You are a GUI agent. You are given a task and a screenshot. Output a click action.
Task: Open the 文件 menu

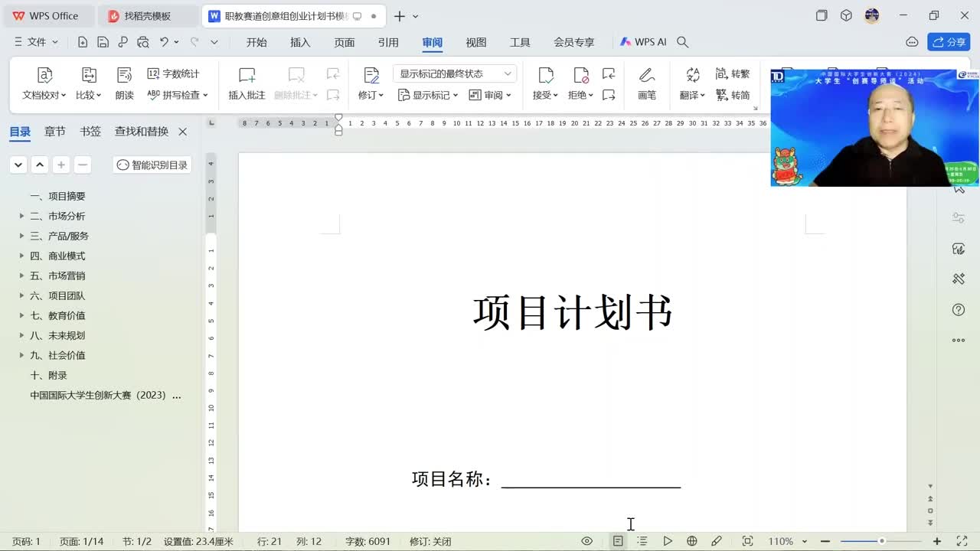(36, 42)
